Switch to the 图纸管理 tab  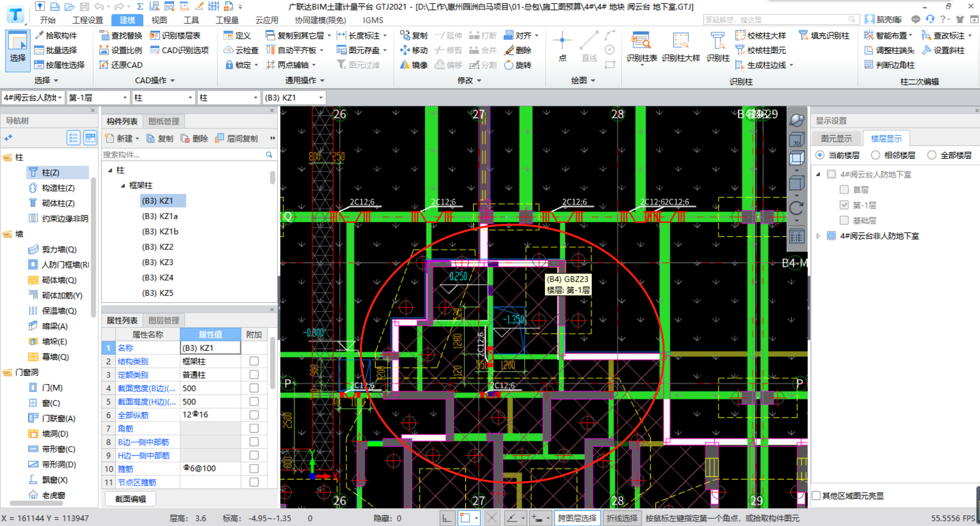(x=164, y=121)
